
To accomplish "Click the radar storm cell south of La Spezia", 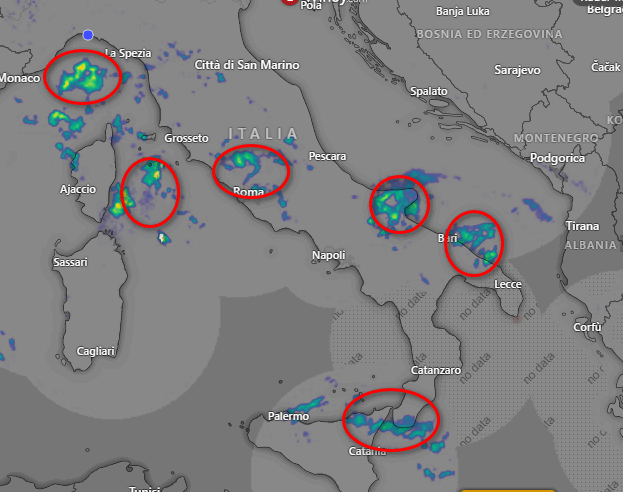I will 83,77.
